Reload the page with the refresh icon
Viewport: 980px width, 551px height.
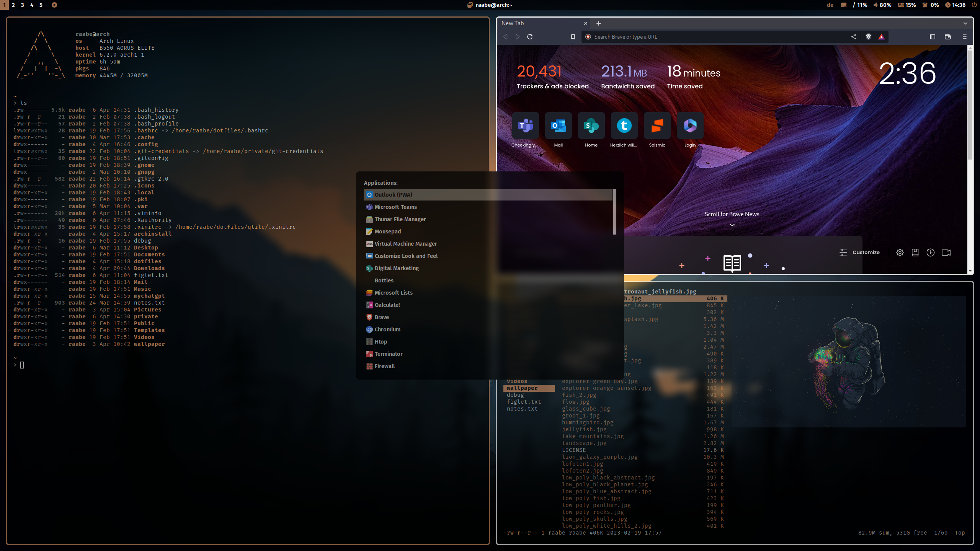point(530,37)
